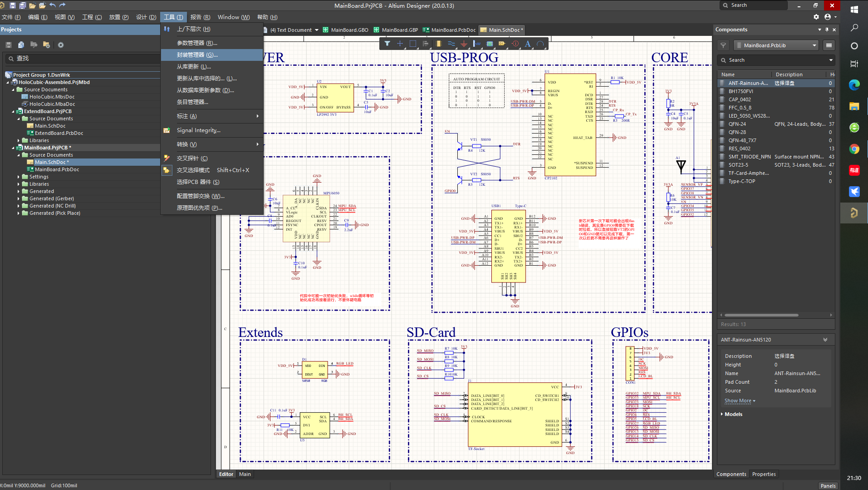Open the Panels button at bottom right
The image size is (868, 490).
tap(828, 485)
